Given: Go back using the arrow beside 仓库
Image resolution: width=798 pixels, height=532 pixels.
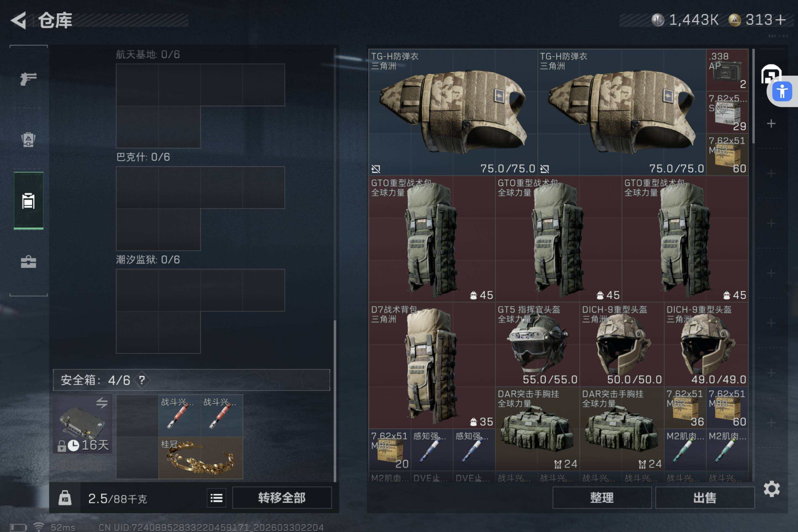Looking at the screenshot, I should [19, 20].
